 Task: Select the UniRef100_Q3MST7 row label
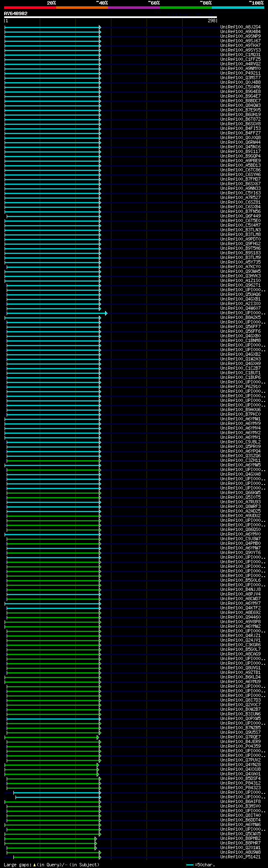[240, 78]
